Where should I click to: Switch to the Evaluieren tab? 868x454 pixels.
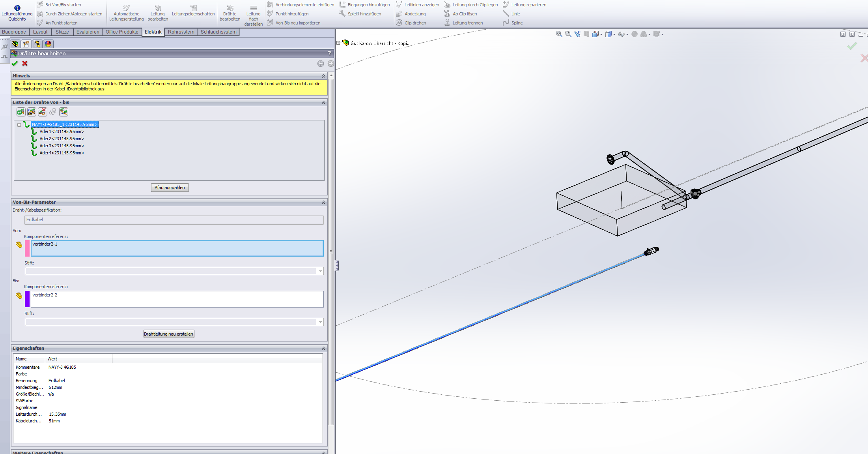[88, 32]
